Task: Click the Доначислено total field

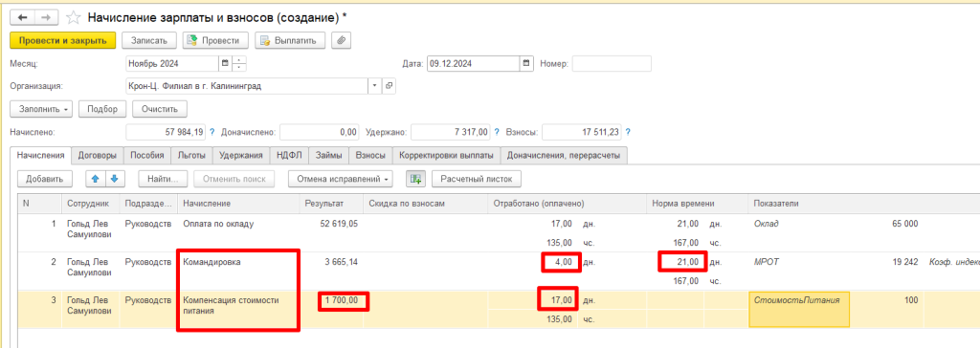Action: click(x=319, y=133)
